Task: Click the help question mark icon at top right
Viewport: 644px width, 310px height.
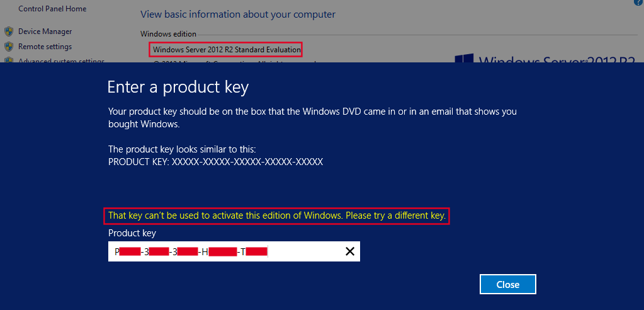Action: (x=639, y=2)
